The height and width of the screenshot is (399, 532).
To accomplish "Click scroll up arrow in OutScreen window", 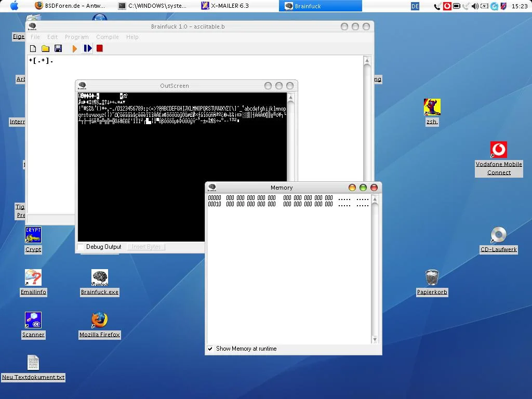I will (291, 97).
